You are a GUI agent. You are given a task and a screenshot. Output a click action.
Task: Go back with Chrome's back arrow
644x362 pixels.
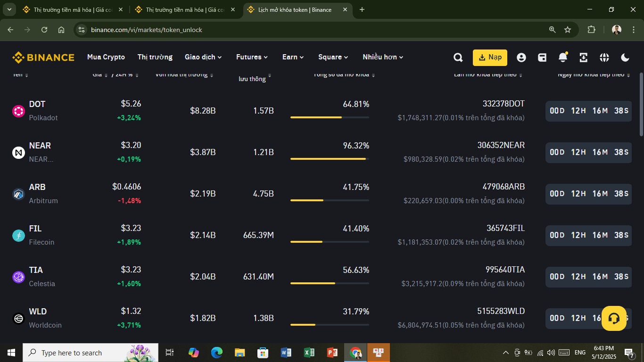pyautogui.click(x=10, y=30)
